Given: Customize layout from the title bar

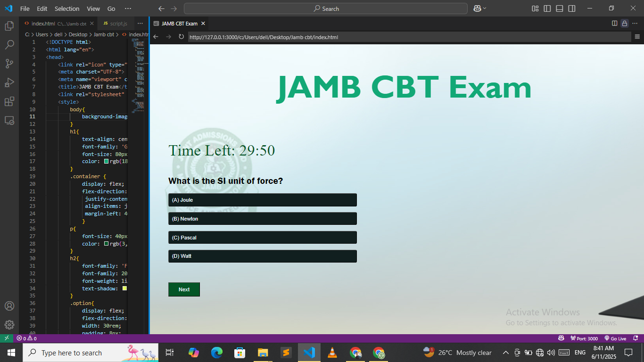Looking at the screenshot, I should click(x=535, y=8).
